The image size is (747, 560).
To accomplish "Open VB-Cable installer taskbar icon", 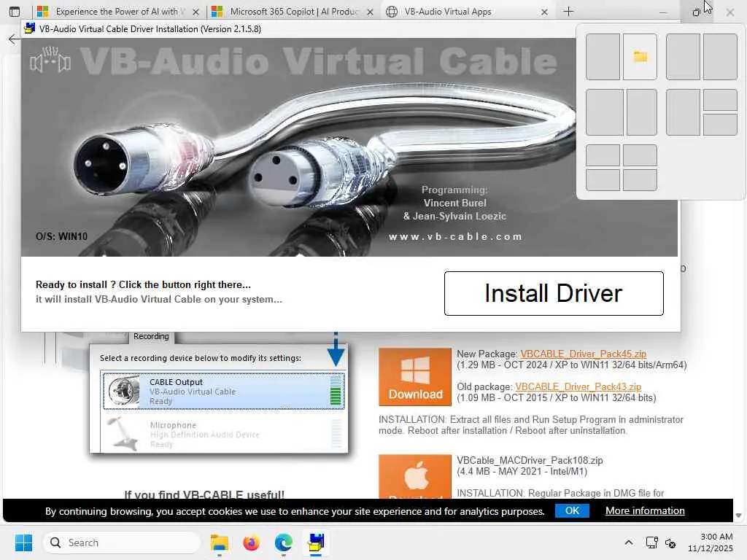I will coord(316,542).
